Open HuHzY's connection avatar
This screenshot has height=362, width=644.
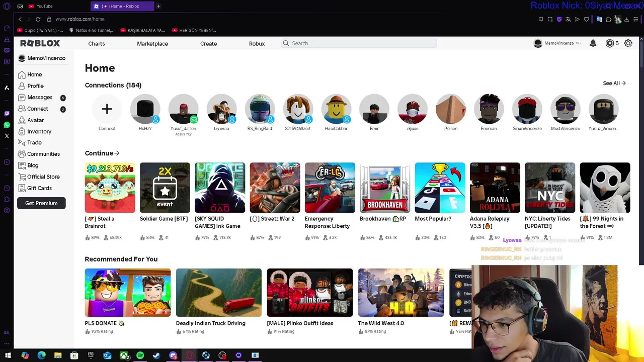[x=145, y=109]
